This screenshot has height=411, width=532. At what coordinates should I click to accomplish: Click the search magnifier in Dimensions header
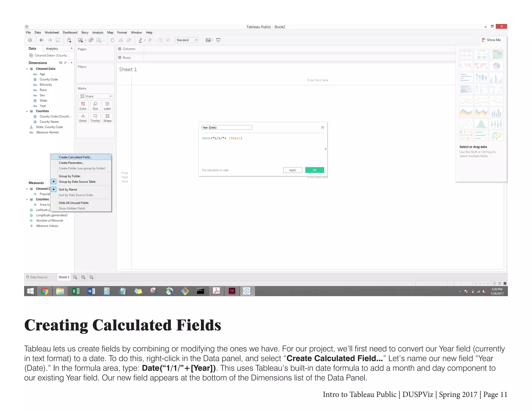point(65,63)
